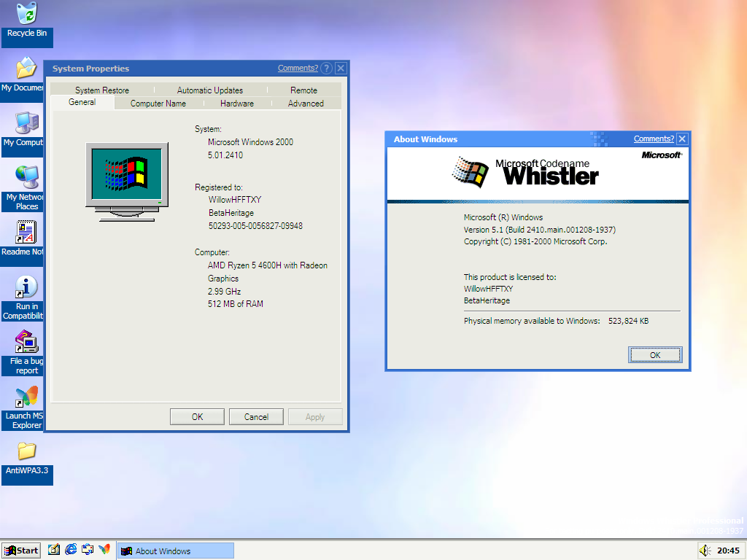This screenshot has width=747, height=560.
Task: Switch to the Remote tab
Action: pyautogui.click(x=304, y=90)
